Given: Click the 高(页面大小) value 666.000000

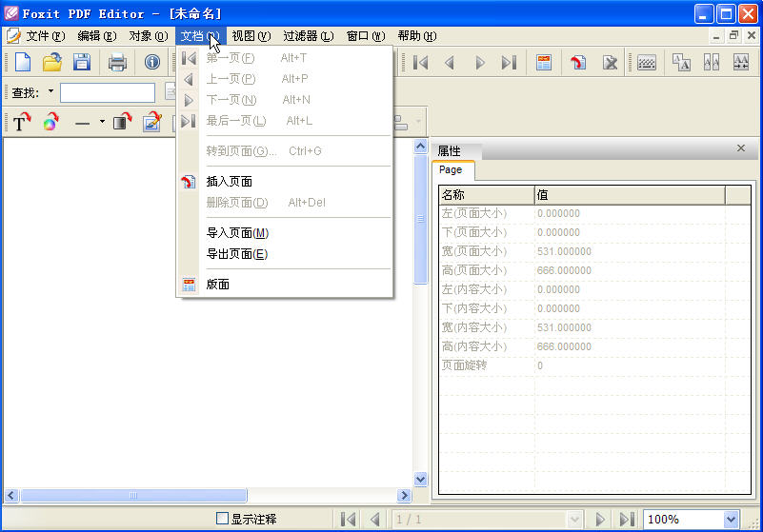Looking at the screenshot, I should point(564,270).
